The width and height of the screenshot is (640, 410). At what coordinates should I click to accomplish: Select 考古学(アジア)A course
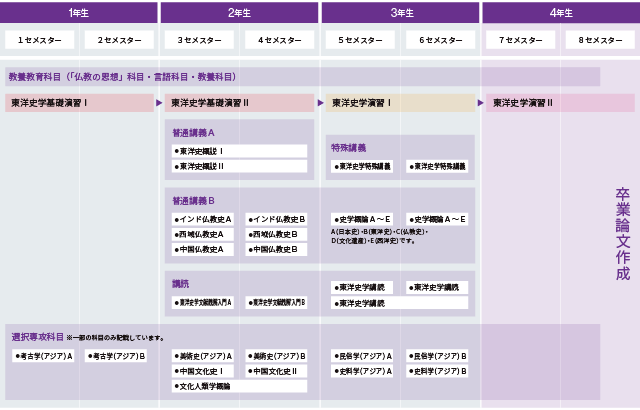coord(43,356)
